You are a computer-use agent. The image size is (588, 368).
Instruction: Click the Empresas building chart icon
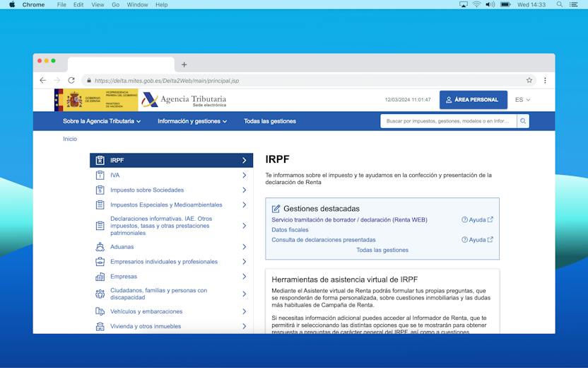pos(100,277)
